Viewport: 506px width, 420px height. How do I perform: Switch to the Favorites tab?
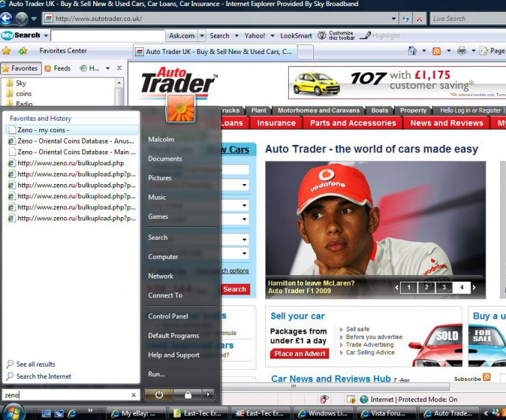tap(21, 68)
